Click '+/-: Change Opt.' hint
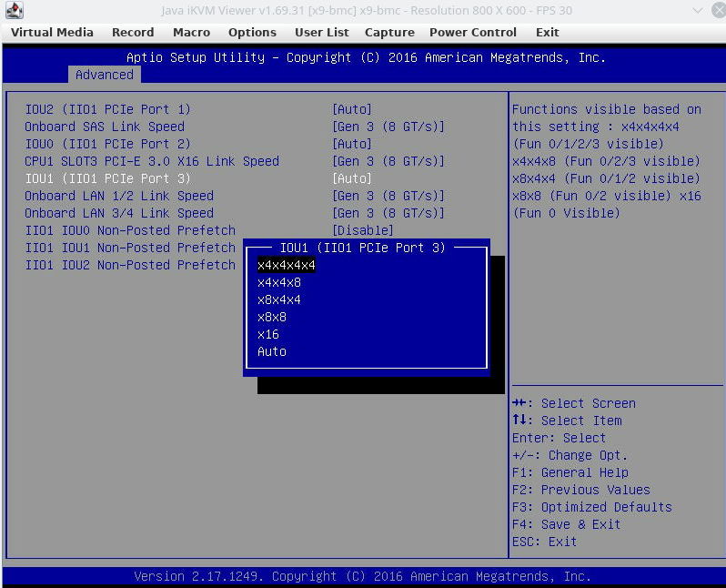726x588 pixels. (x=570, y=455)
